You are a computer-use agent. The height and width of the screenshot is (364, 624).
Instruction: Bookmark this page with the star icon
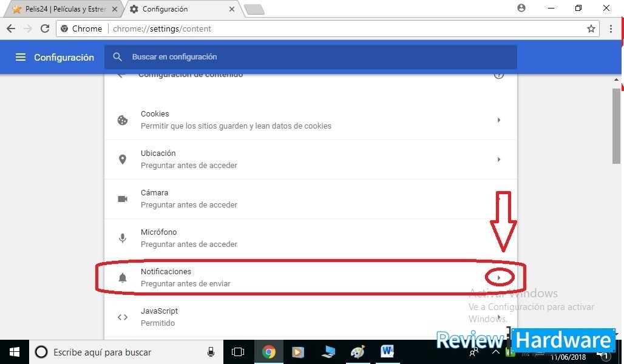pyautogui.click(x=591, y=29)
